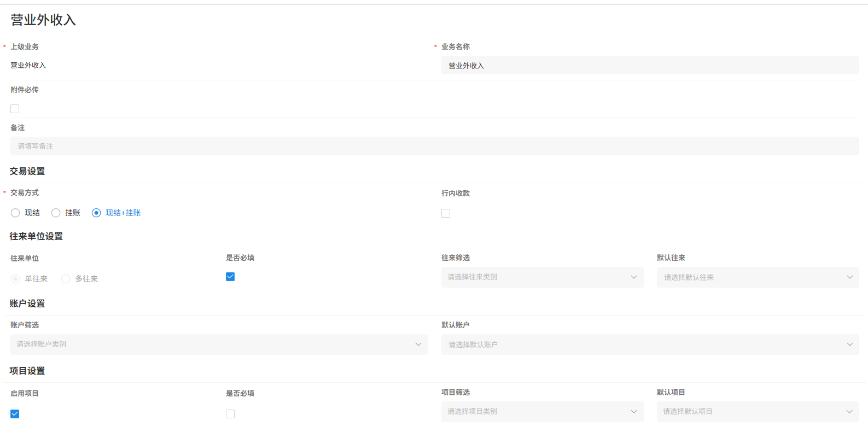Open the 往来筛选 dropdown
Image resolution: width=868 pixels, height=438 pixels.
[541, 277]
